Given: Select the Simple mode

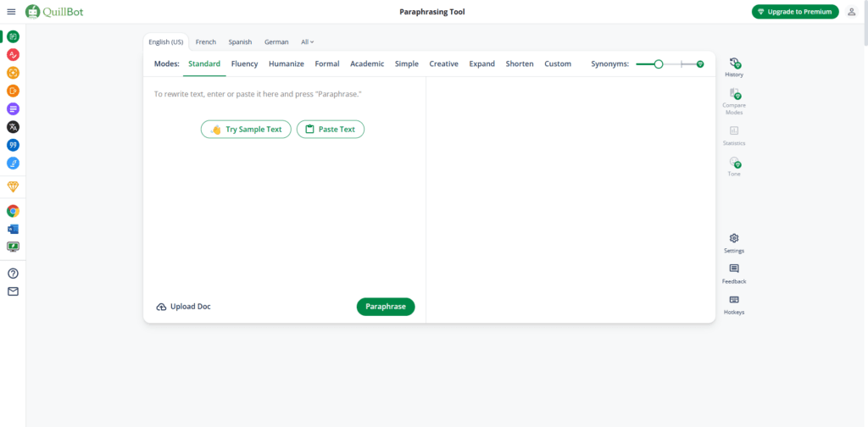Looking at the screenshot, I should [x=407, y=64].
